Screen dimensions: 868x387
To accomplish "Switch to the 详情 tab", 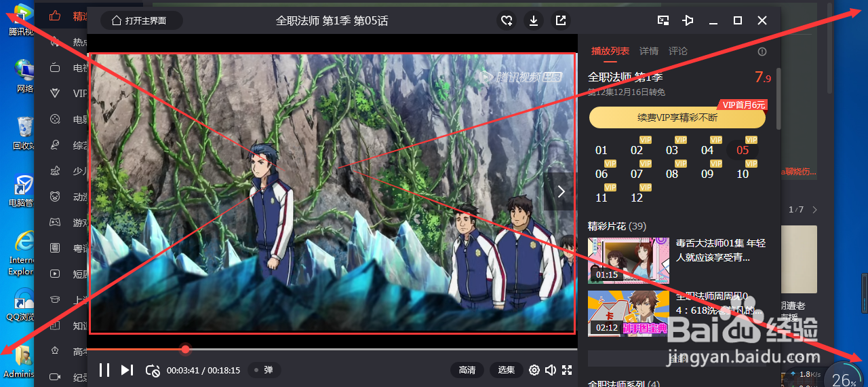I will click(x=649, y=51).
